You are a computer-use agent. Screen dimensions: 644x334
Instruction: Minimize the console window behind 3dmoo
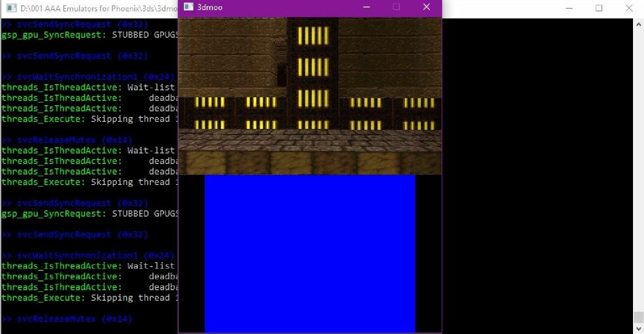[569, 8]
